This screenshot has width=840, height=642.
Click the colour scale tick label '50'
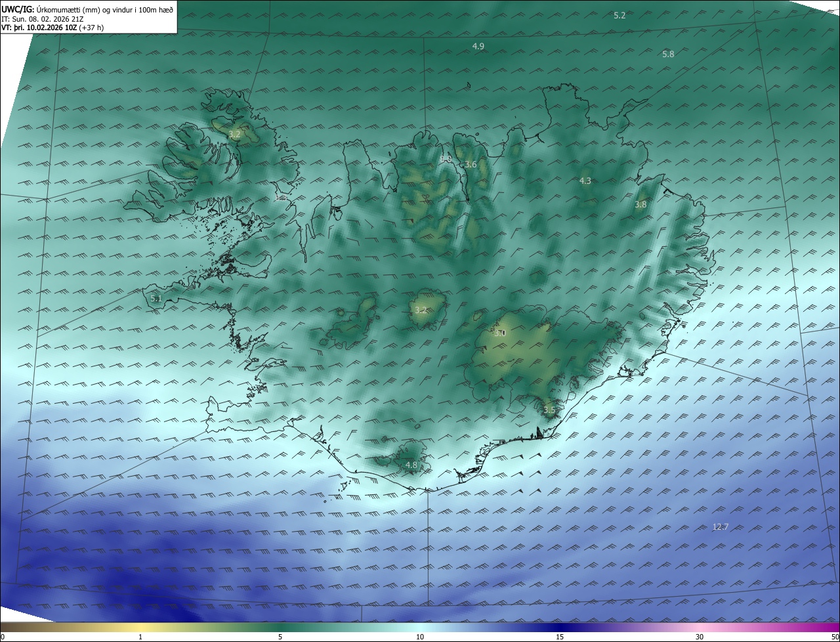835,637
